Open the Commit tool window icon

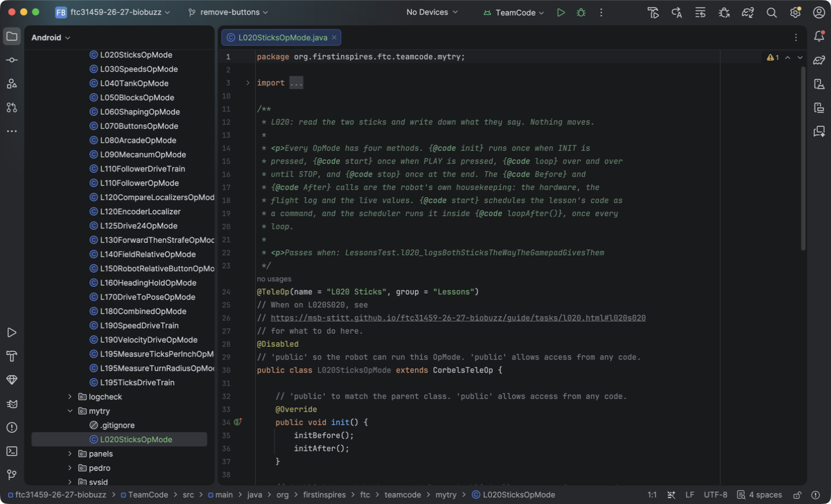click(x=12, y=60)
